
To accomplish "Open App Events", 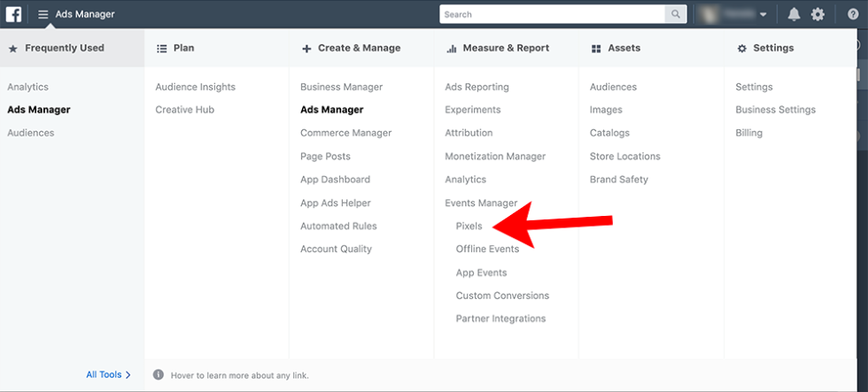I will (x=482, y=273).
